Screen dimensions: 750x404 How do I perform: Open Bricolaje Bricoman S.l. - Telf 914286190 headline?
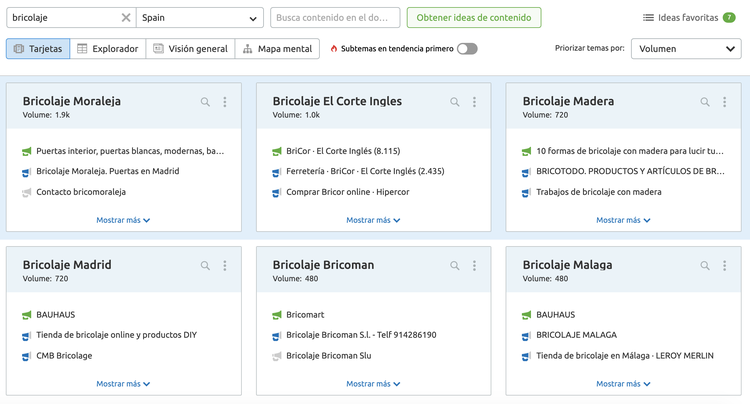361,335
